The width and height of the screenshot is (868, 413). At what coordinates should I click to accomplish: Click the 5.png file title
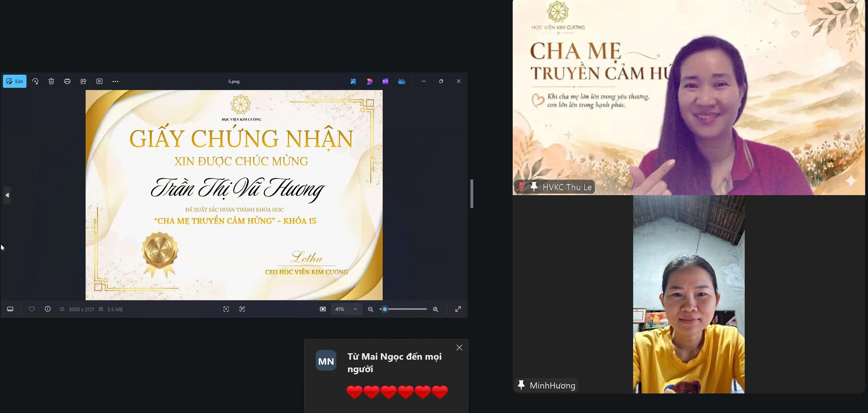(x=234, y=81)
